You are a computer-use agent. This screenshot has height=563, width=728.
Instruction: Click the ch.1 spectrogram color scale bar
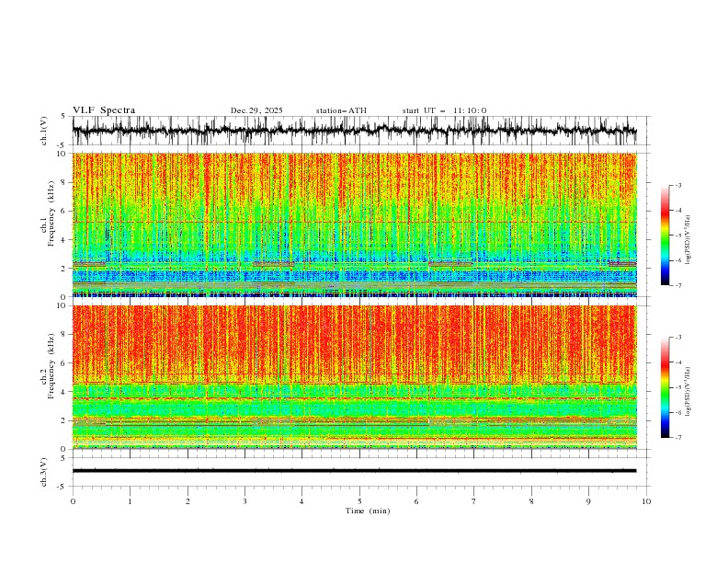665,235
